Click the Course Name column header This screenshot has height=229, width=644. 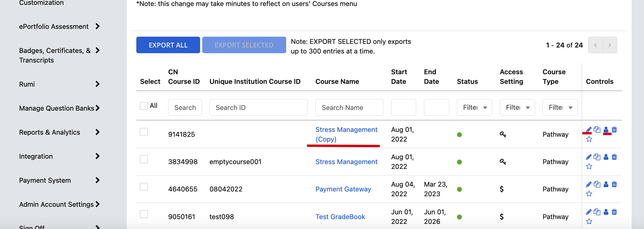(x=337, y=81)
